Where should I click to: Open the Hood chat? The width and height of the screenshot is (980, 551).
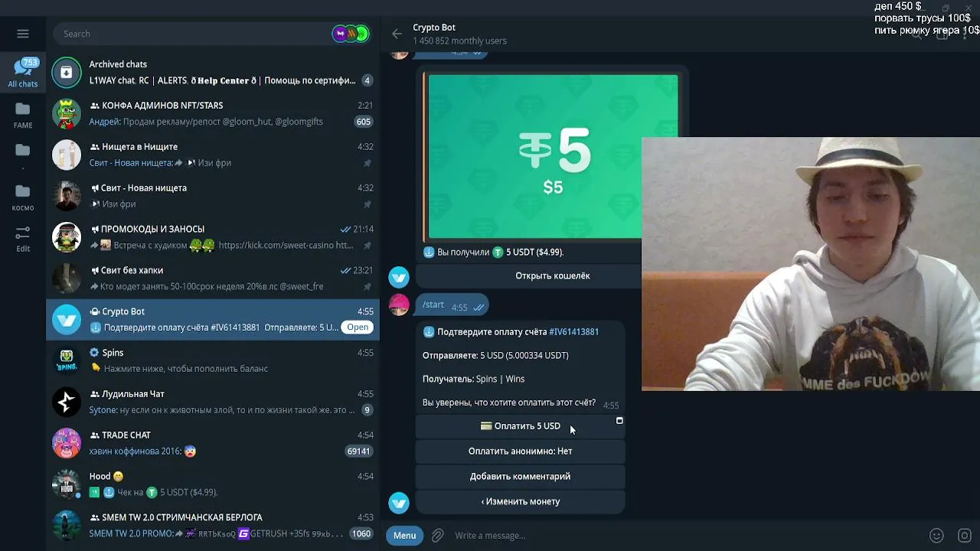[x=213, y=484]
